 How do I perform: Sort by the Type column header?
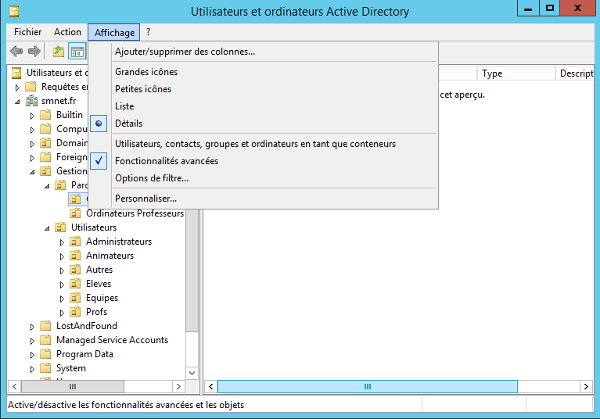pos(516,73)
